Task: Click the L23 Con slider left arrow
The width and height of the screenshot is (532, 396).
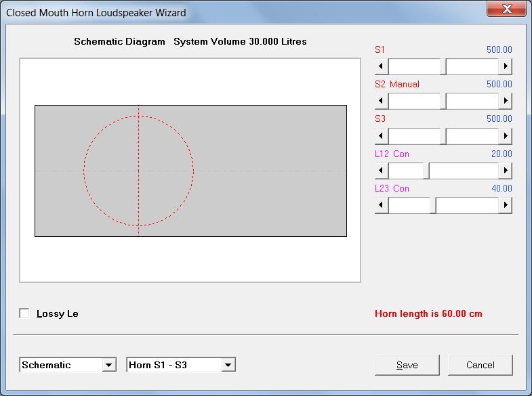Action: coord(382,205)
